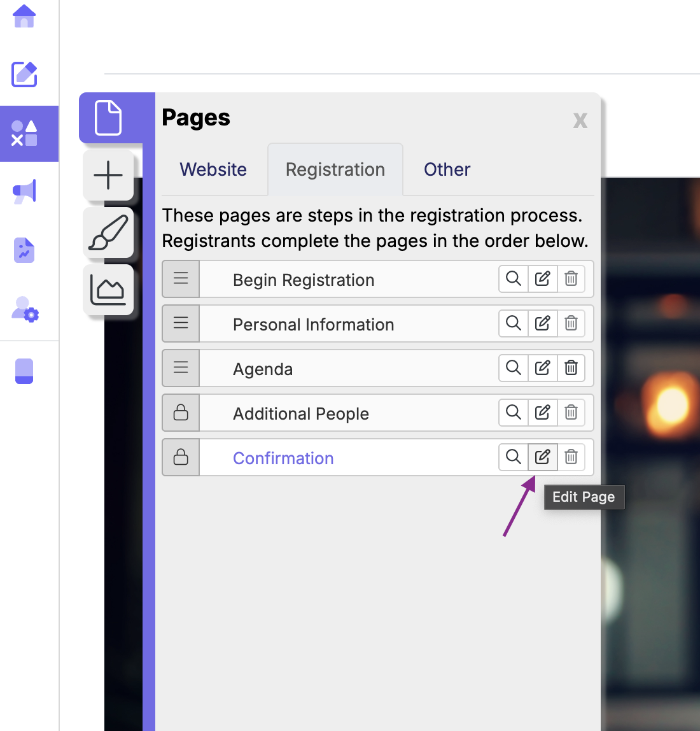Select the Begin Registration page name
The width and height of the screenshot is (700, 731).
click(304, 280)
